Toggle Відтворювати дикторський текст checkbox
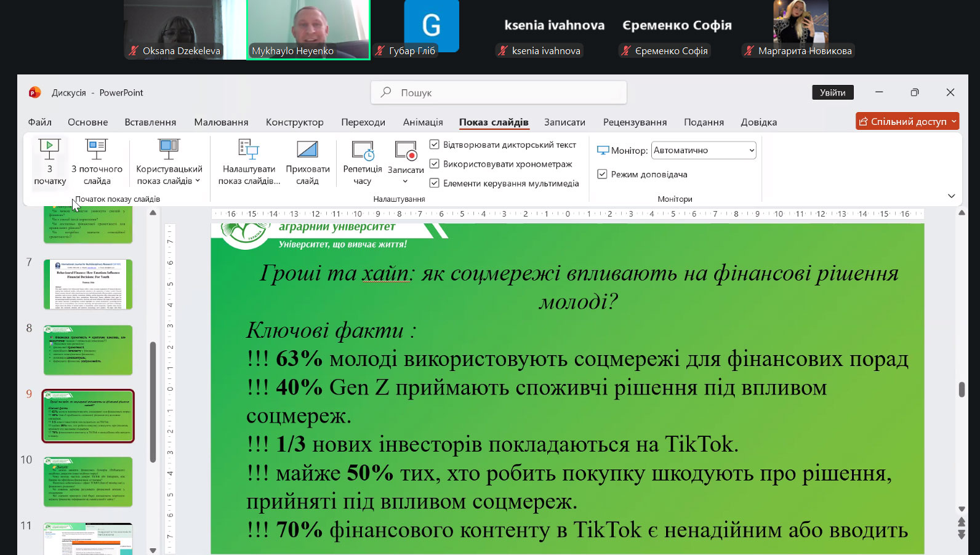 [x=435, y=145]
